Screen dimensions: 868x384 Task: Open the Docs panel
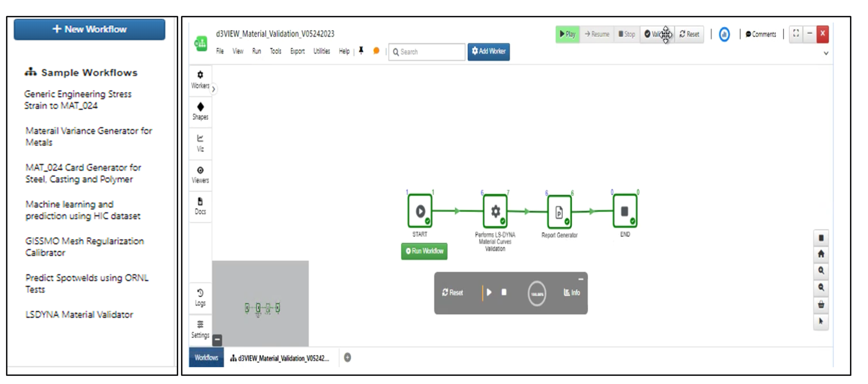200,206
